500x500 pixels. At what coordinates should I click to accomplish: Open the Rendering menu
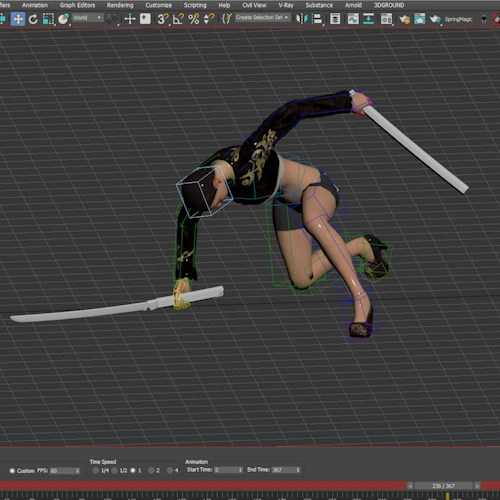120,5
